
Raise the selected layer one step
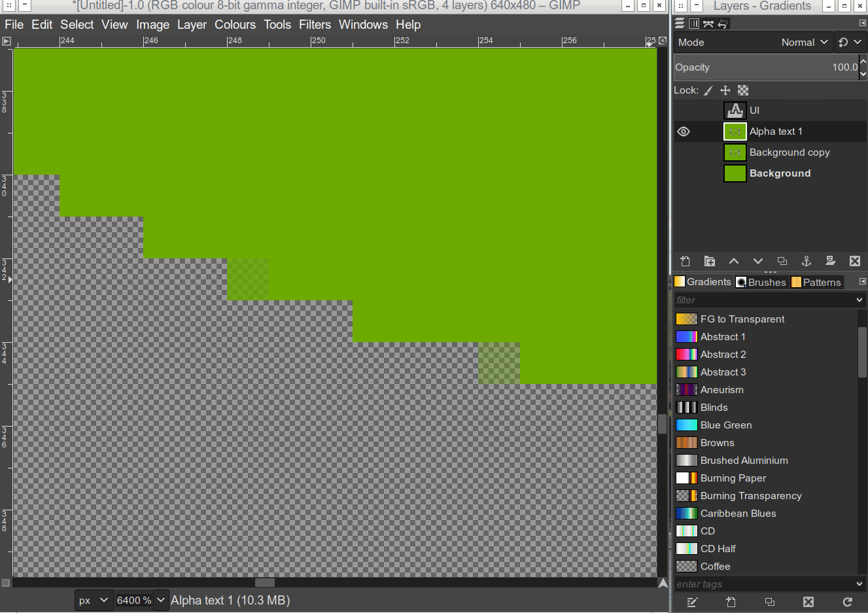734,261
